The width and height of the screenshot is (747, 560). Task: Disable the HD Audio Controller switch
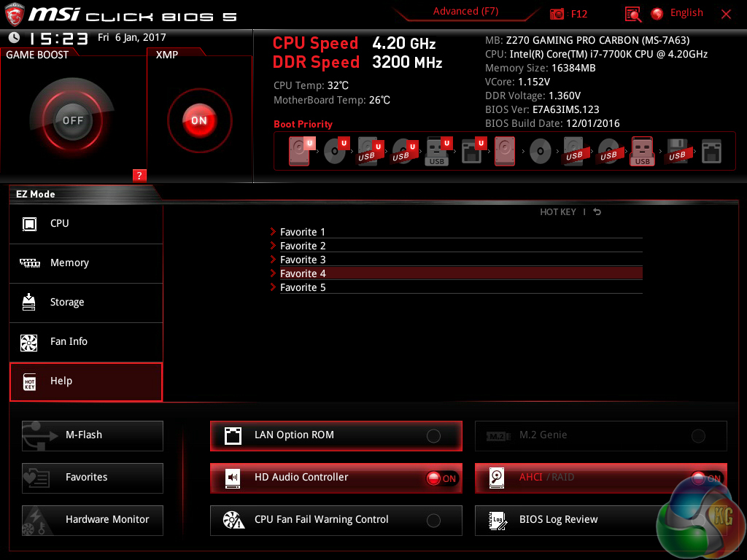(x=442, y=478)
